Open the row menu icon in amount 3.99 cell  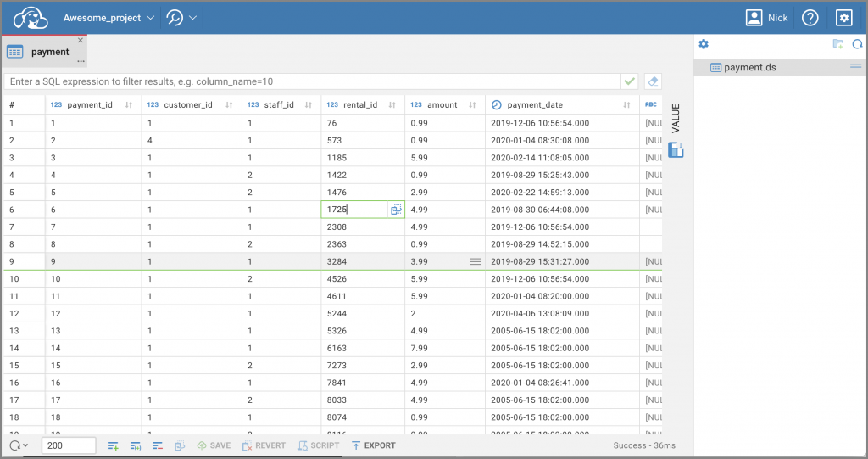point(475,261)
